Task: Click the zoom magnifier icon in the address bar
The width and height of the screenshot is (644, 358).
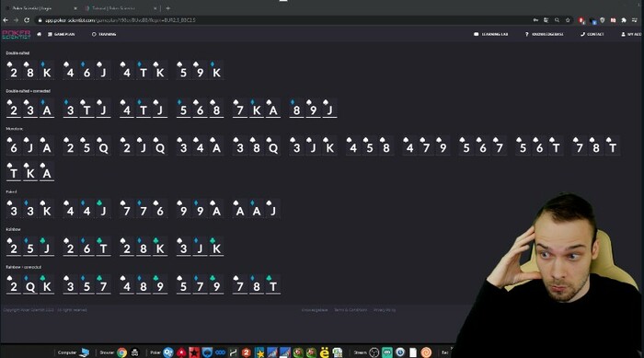Action: tap(557, 19)
